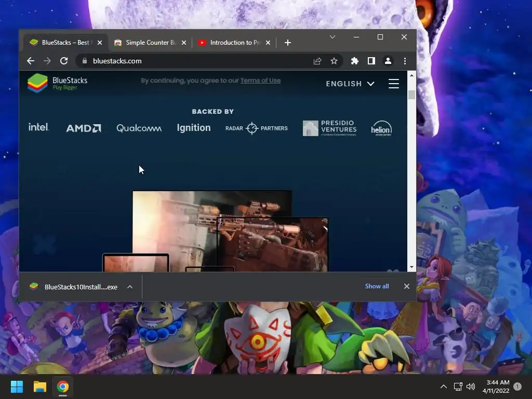Click the Intel logo
The image size is (532, 399).
38,128
